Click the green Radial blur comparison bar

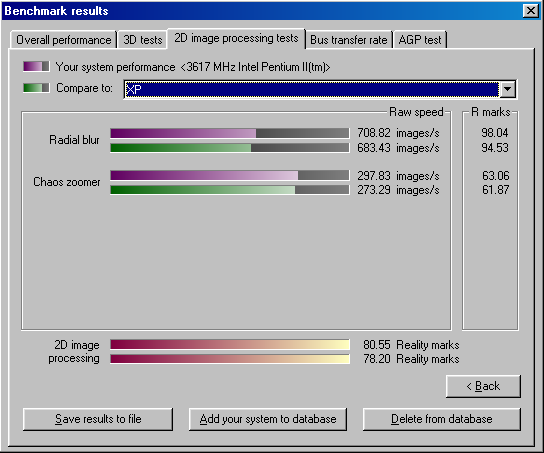click(230, 148)
